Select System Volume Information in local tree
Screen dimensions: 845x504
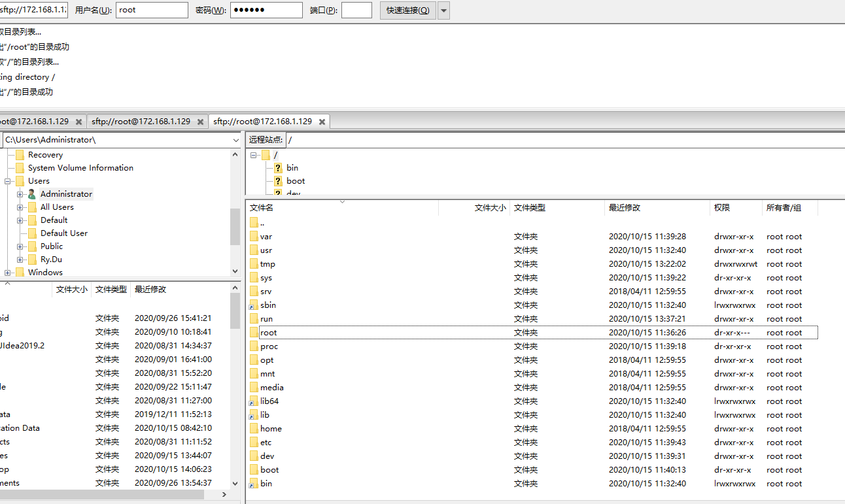click(80, 168)
